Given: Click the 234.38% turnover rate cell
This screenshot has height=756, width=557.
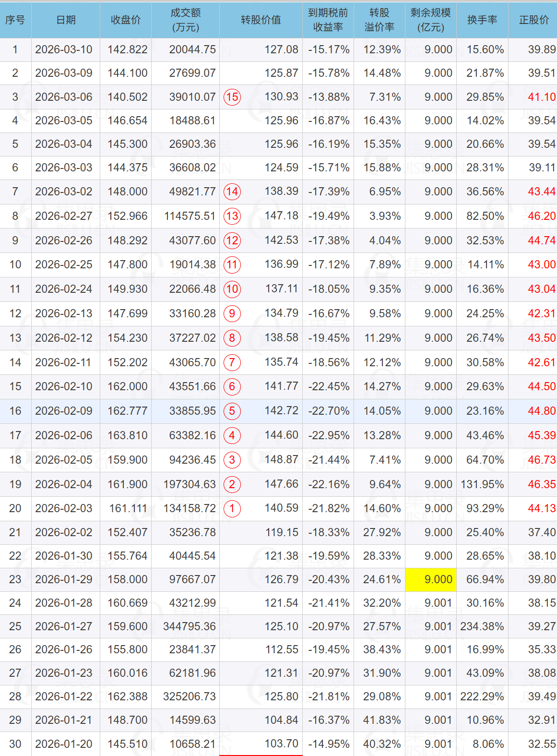Looking at the screenshot, I should (482, 626).
